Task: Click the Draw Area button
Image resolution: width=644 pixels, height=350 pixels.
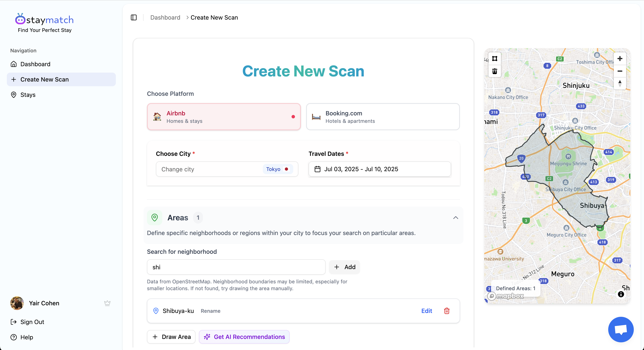Action: point(171,337)
